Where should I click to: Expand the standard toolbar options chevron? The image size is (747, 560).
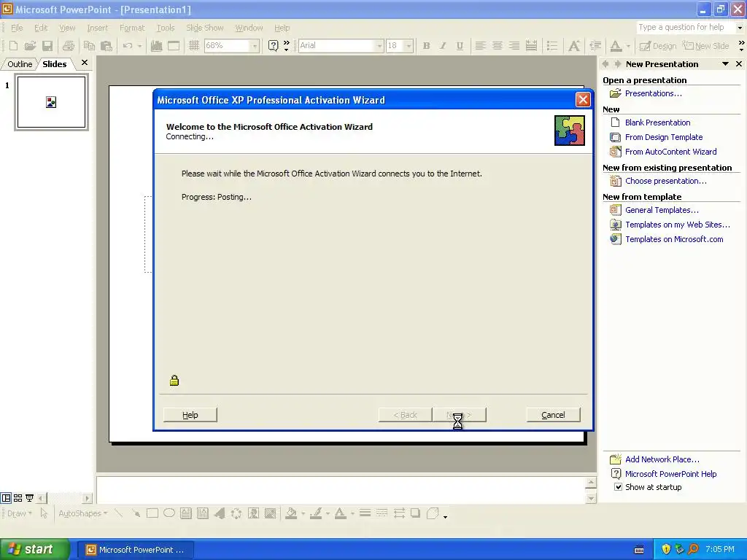(x=286, y=46)
